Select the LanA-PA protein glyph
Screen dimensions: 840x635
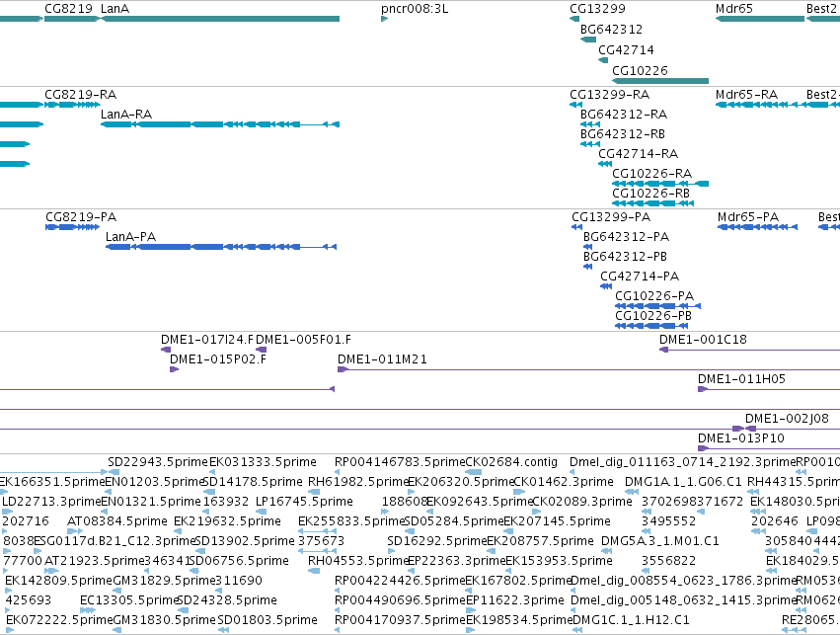[x=221, y=247]
